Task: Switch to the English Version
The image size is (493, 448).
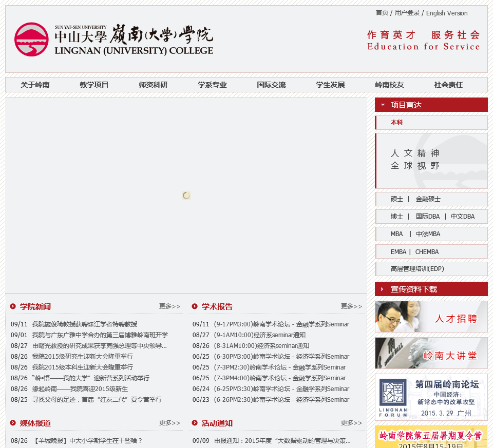Action: pyautogui.click(x=447, y=13)
